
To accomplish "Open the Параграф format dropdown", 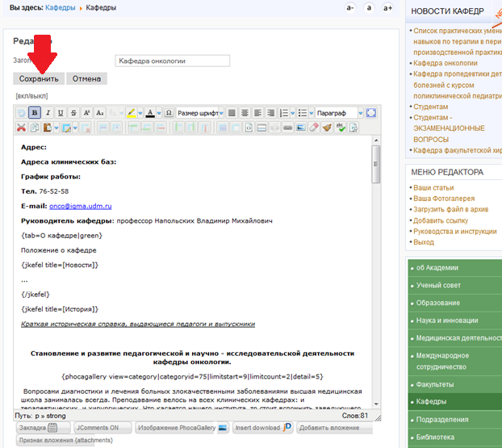I will pos(339,113).
